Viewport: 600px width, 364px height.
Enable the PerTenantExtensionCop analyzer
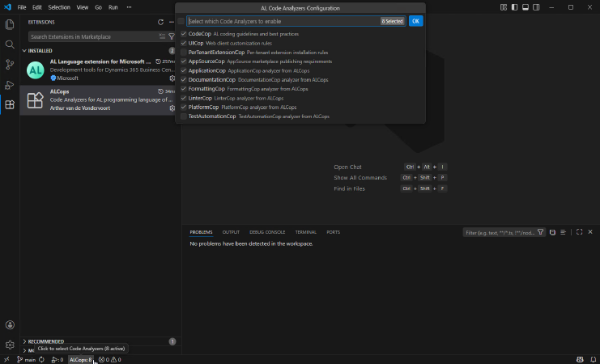click(183, 52)
